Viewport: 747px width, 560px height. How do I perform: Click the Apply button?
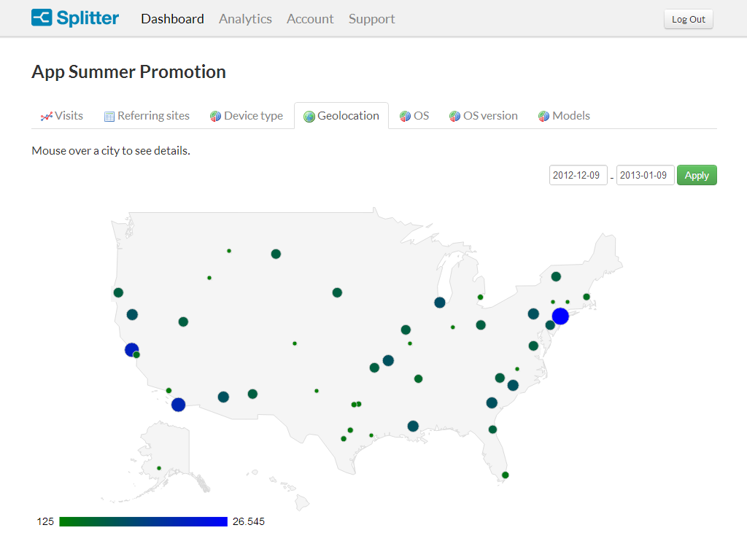(697, 175)
